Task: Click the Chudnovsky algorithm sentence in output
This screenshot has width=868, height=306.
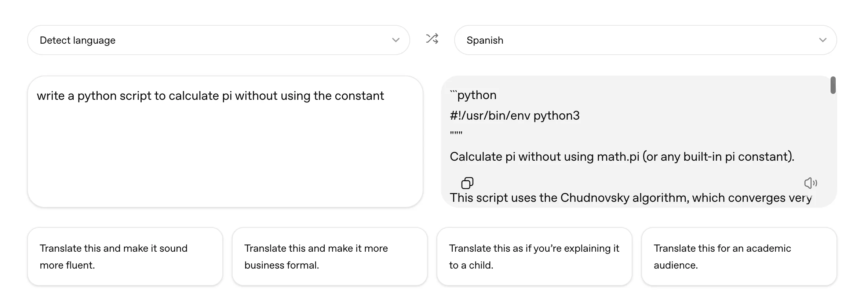Action: point(630,198)
